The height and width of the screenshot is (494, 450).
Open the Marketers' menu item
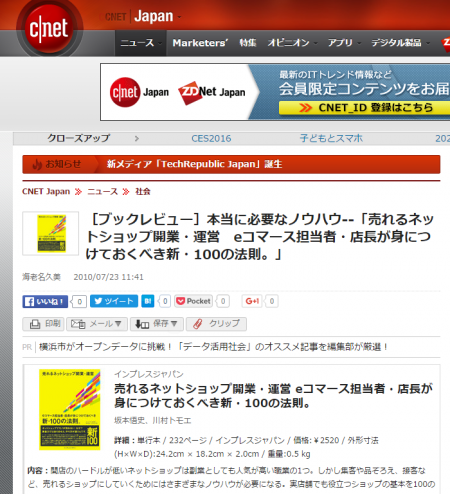coord(200,43)
